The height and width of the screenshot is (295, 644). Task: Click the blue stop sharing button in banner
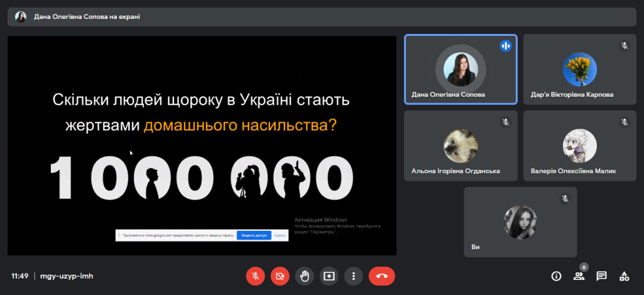[x=254, y=235]
